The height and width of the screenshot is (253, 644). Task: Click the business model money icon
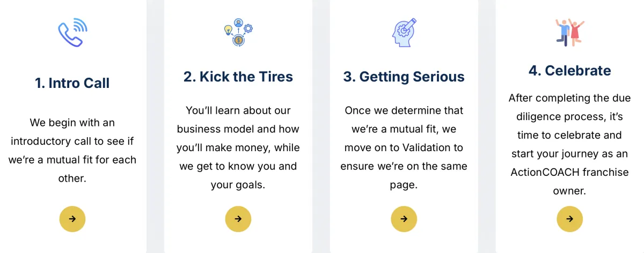[238, 32]
